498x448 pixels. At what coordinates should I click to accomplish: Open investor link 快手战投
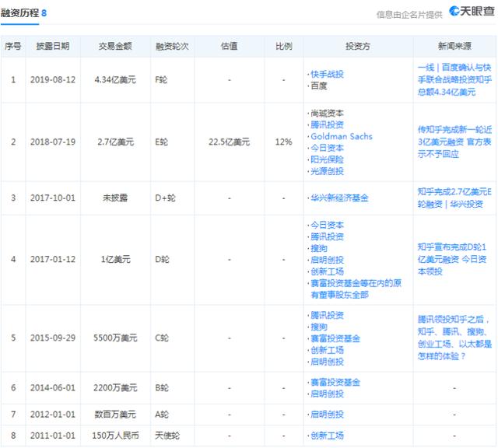click(327, 75)
